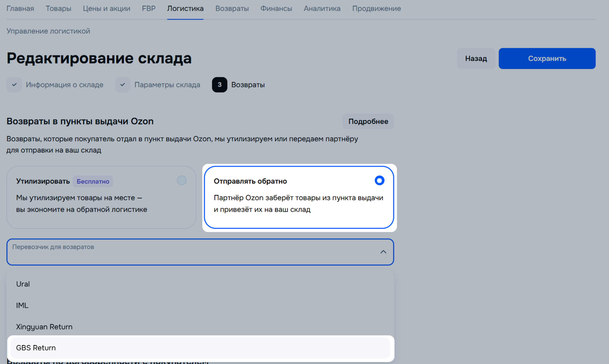This screenshot has width=609, height=364.
Task: Switch to the Финансы tab
Action: (x=276, y=9)
